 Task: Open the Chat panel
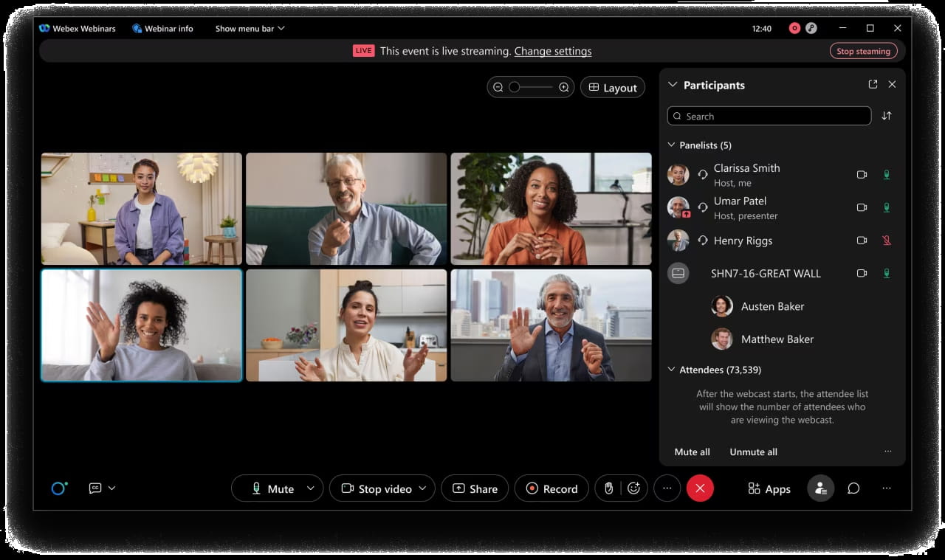(x=853, y=488)
